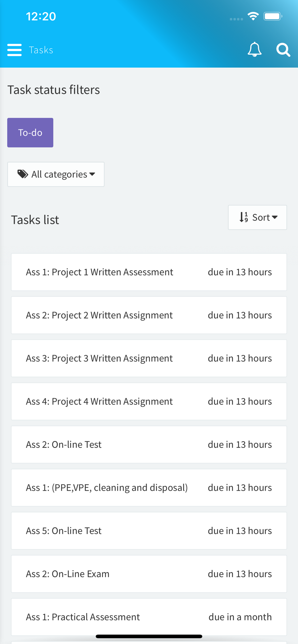Tap the numeric sort order icon
298x644 pixels.
[244, 217]
